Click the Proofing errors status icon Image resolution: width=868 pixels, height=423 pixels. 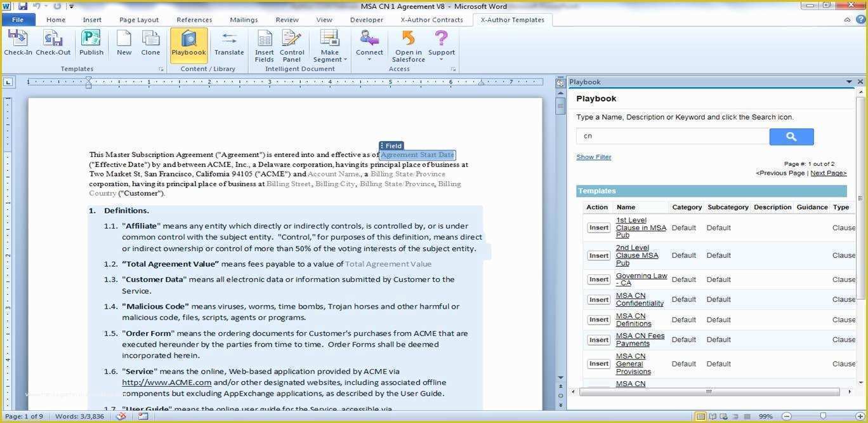[x=121, y=416]
